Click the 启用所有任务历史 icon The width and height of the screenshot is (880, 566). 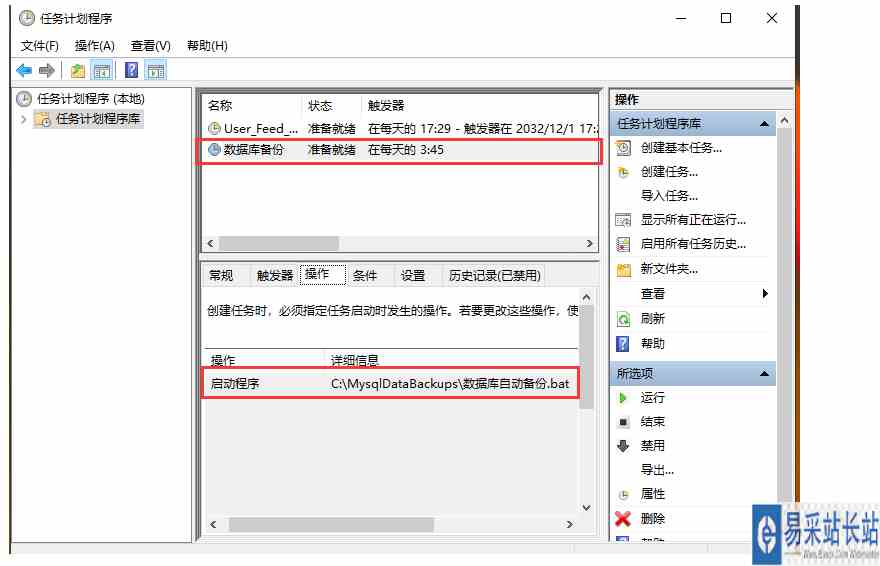point(624,244)
